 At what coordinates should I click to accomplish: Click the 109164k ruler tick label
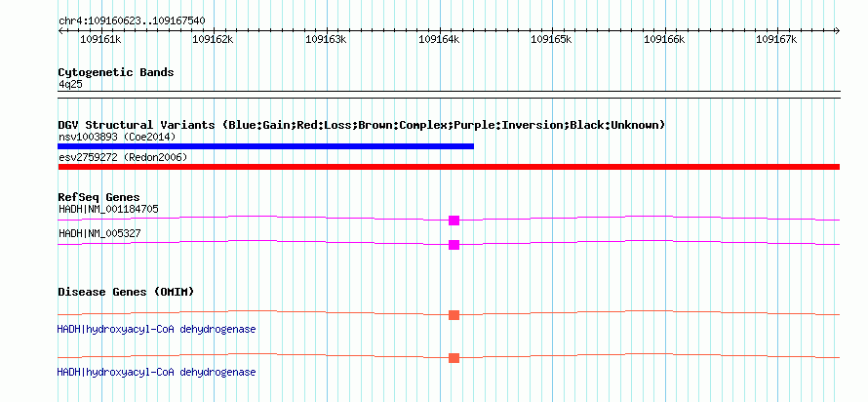click(x=439, y=39)
